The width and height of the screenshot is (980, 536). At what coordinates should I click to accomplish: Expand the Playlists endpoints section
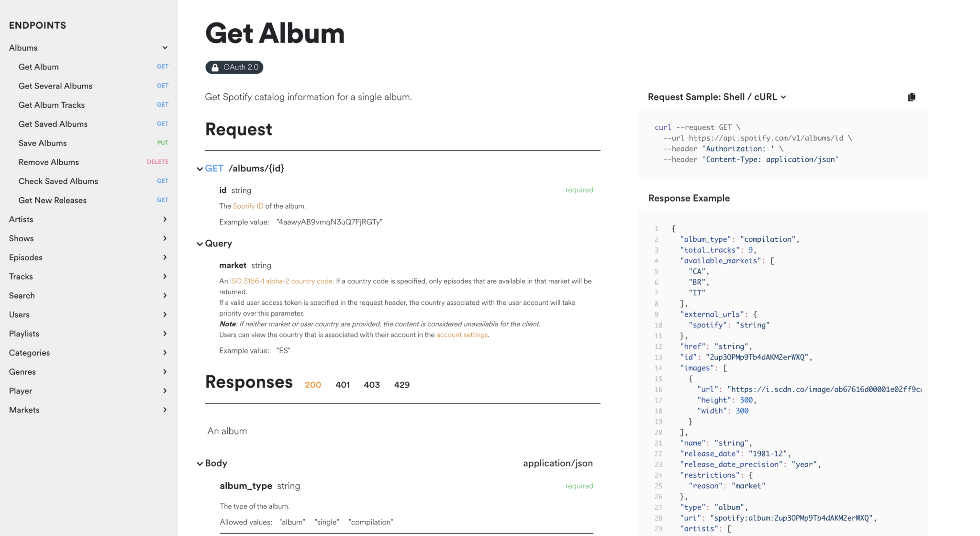tap(165, 334)
